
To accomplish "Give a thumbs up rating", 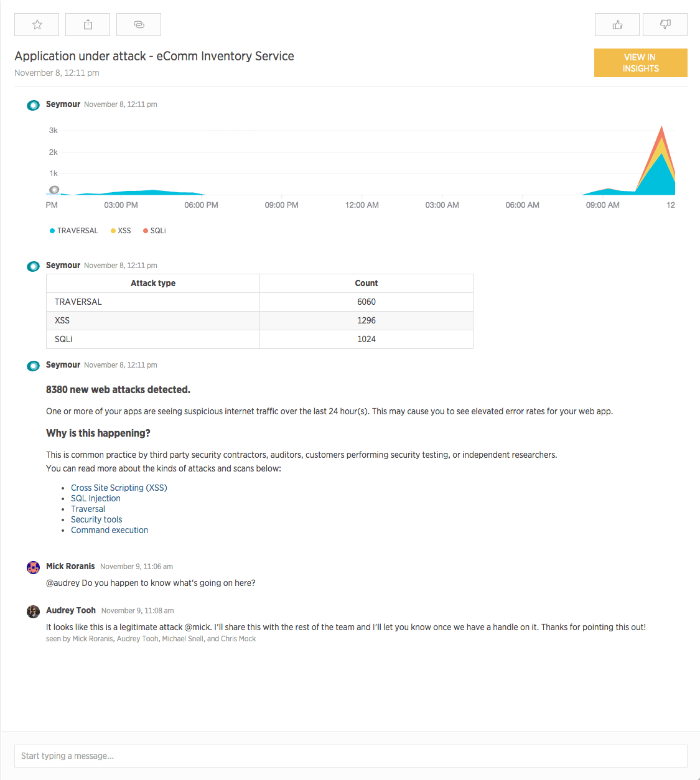I will click(x=617, y=25).
